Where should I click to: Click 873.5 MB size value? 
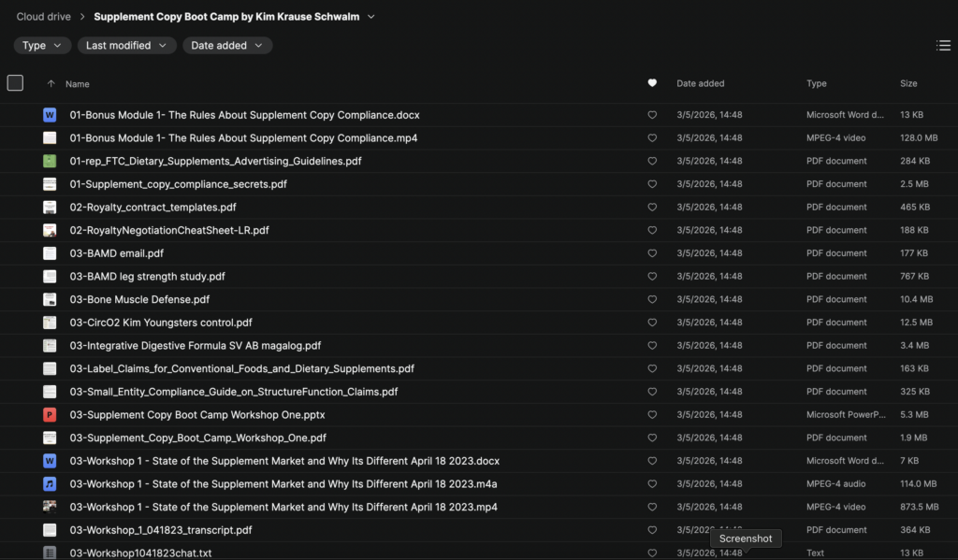[x=919, y=507]
